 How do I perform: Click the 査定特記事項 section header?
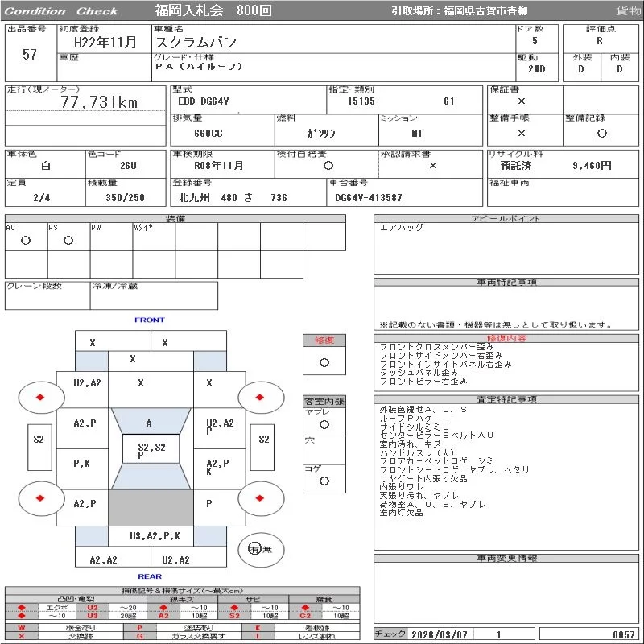(x=507, y=399)
